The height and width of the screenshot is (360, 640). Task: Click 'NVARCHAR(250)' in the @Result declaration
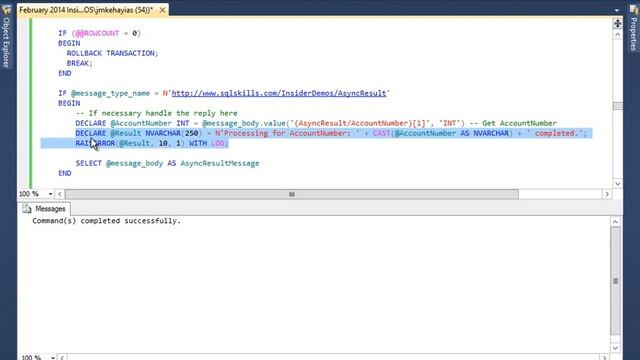(173, 133)
